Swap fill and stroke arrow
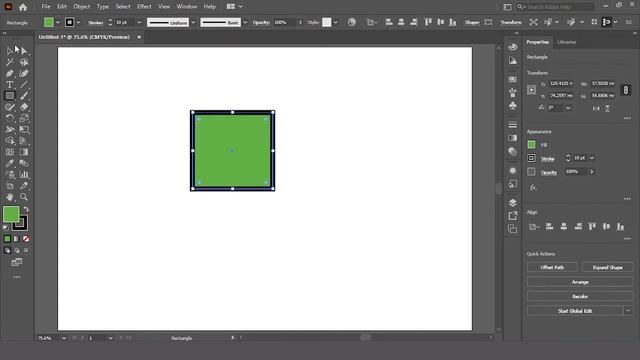 coord(26,209)
